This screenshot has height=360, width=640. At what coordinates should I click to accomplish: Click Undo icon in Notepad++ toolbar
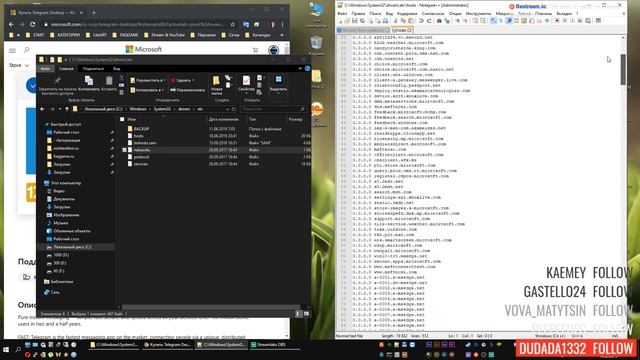(421, 20)
